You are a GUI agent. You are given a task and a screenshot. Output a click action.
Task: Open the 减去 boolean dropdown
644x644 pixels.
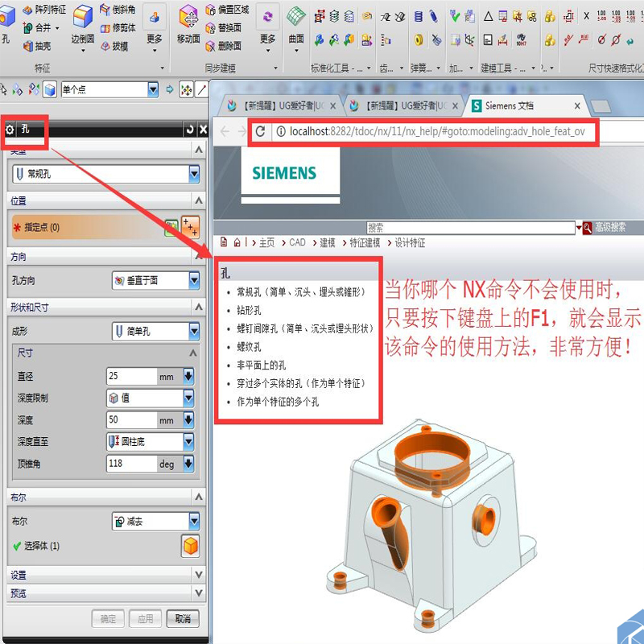tap(194, 522)
